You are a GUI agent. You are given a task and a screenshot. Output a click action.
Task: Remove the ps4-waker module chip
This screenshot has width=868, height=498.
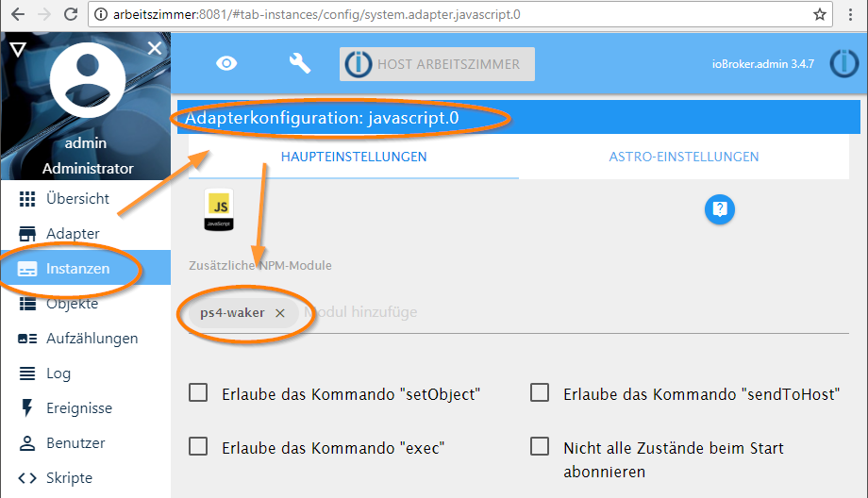(280, 313)
